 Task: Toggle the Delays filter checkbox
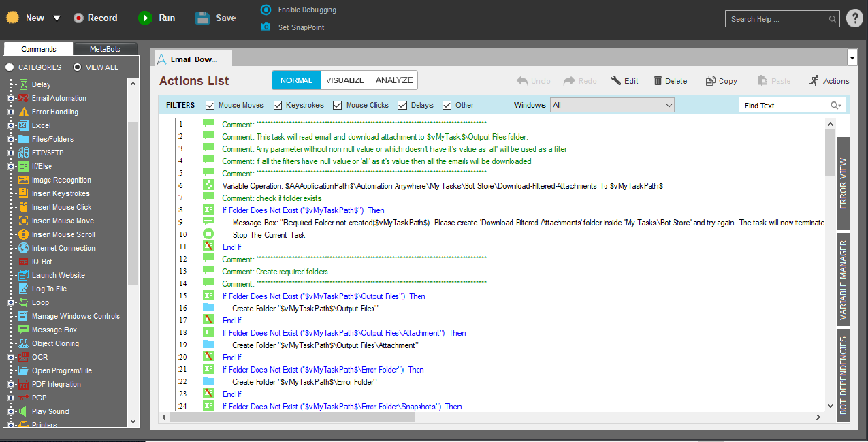(402, 105)
